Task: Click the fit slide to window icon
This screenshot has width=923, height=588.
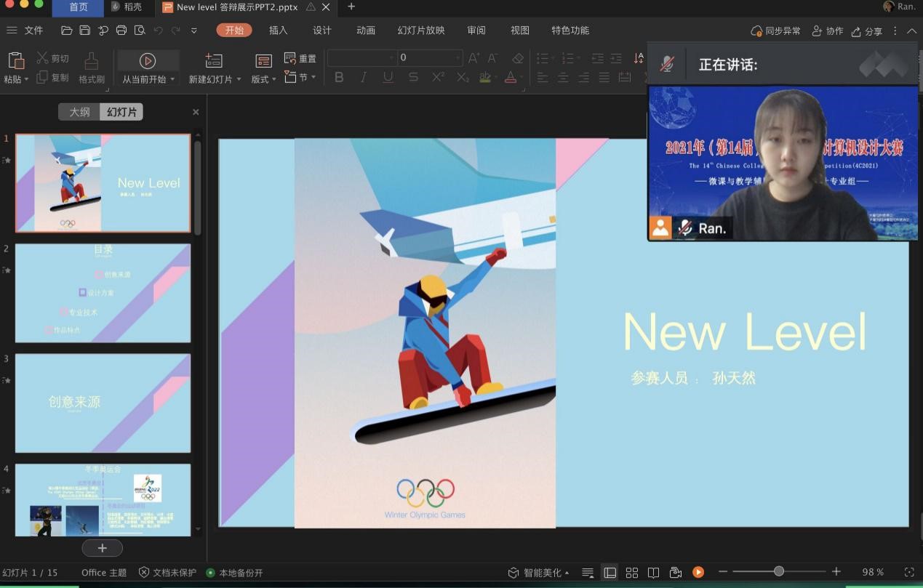Action: (909, 573)
